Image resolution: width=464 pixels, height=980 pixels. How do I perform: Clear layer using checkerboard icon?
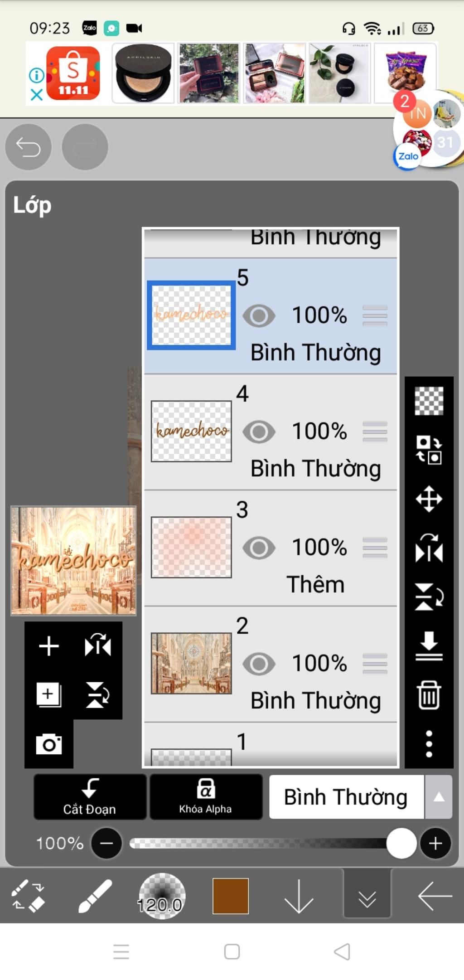[x=429, y=401]
